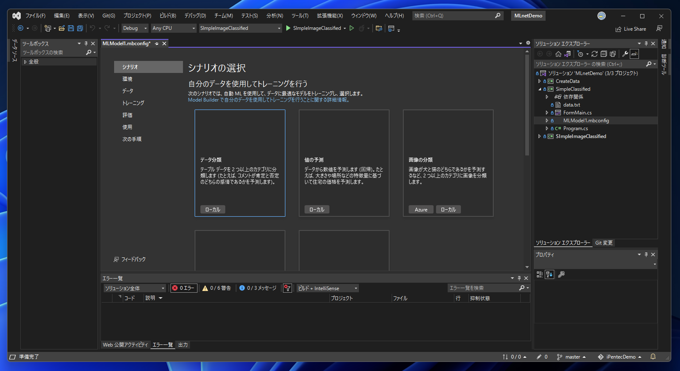Click the user account avatar icon

602,16
